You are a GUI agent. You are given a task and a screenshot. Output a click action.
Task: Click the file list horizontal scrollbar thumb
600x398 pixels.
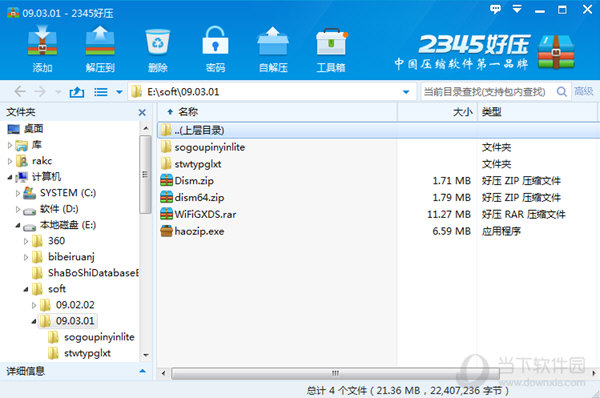[335, 373]
